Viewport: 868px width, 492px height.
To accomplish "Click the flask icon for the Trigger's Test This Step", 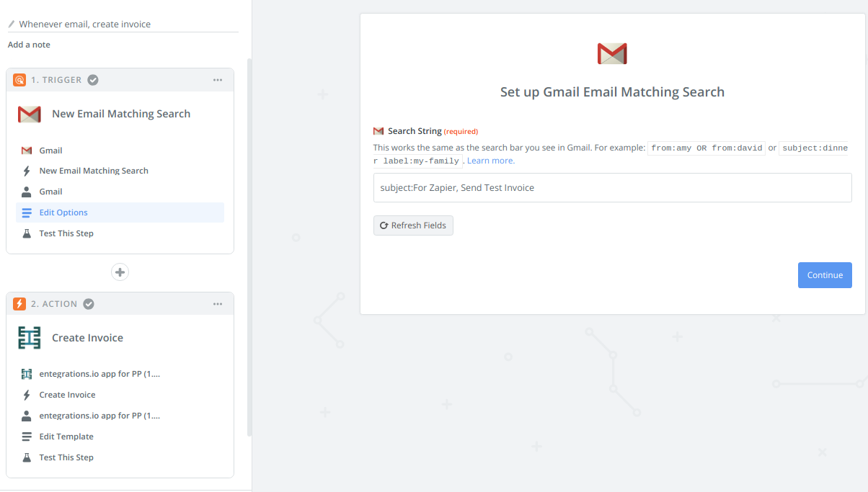I will pyautogui.click(x=27, y=233).
